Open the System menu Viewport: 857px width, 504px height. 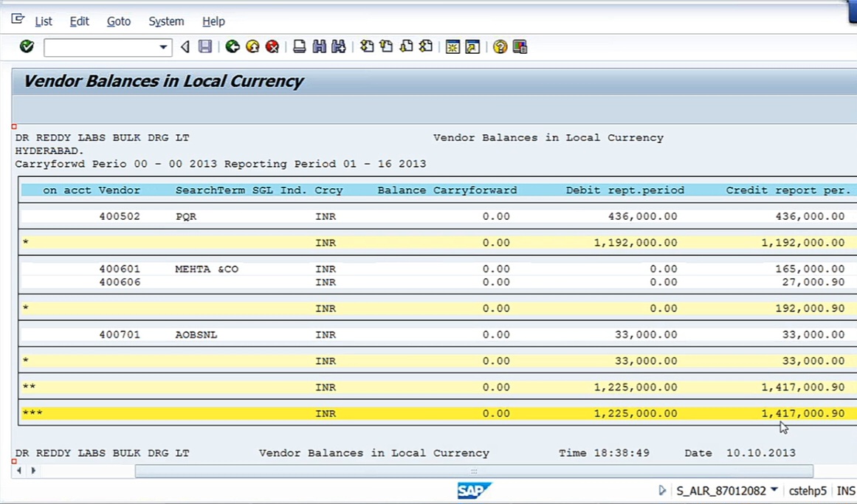(x=166, y=21)
